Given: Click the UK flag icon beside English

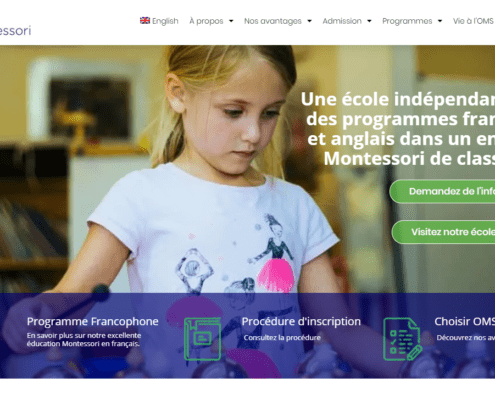Looking at the screenshot, I should pyautogui.click(x=145, y=21).
